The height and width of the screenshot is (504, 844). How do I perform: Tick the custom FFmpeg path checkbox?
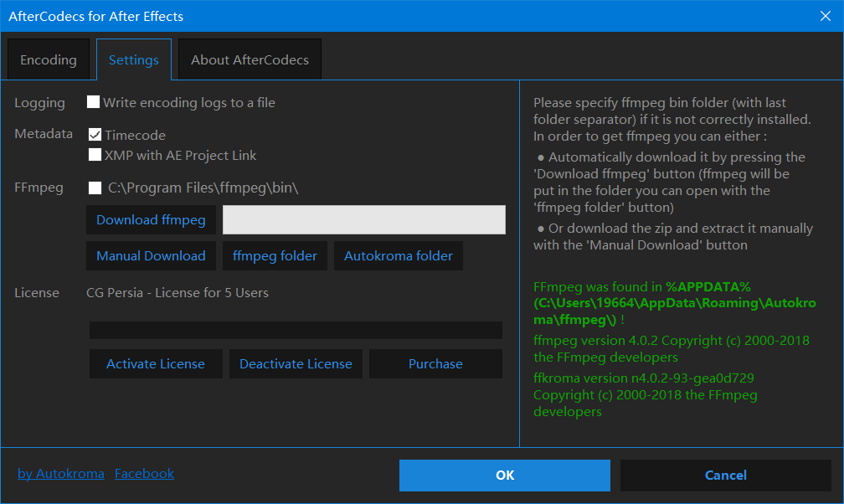(x=95, y=188)
